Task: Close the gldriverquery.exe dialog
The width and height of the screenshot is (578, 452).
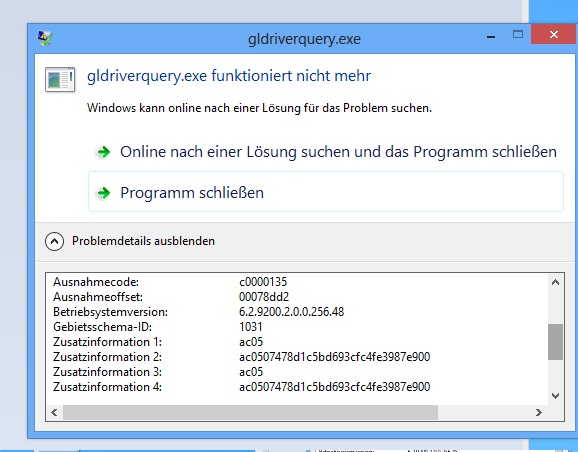Action: coord(554,35)
